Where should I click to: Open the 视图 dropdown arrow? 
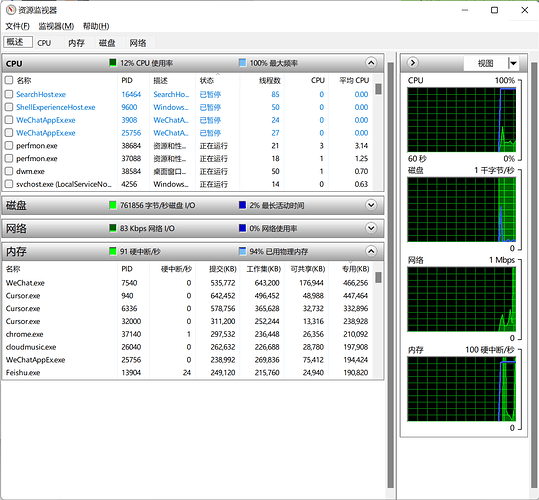coord(513,63)
